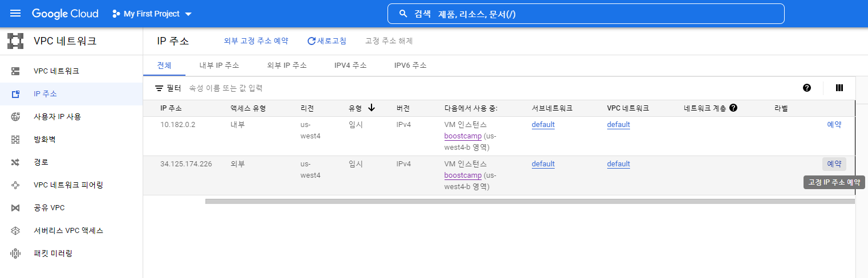Click the horizontal table scrollbar
The image size is (868, 278).
530,201
